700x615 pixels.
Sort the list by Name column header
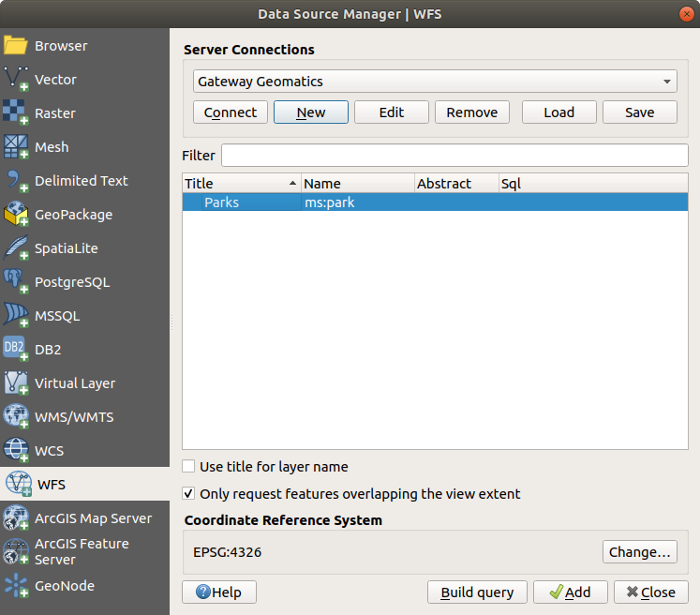(x=356, y=184)
